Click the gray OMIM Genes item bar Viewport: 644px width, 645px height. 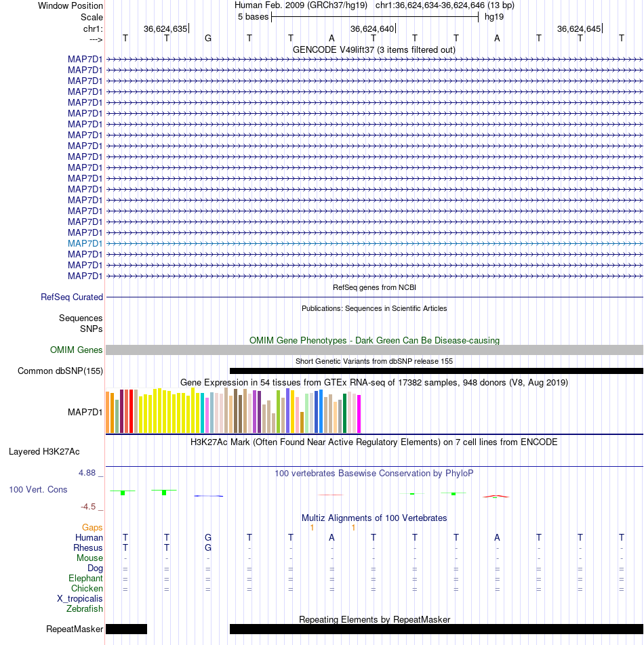pos(374,350)
